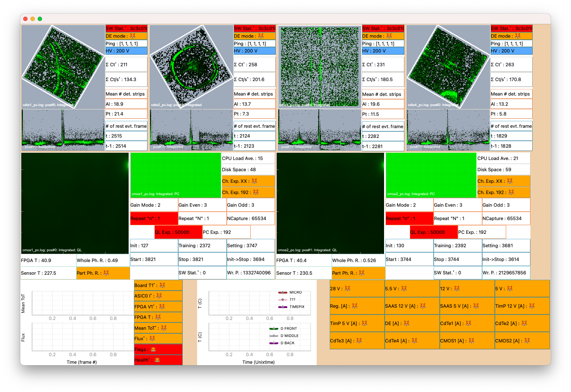Click the fox icon beside CMOS2 [A]
This screenshot has height=392, width=571.
(x=527, y=341)
